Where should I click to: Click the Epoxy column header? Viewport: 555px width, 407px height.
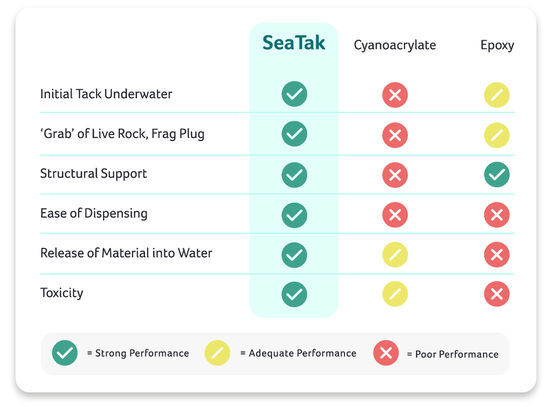click(497, 46)
